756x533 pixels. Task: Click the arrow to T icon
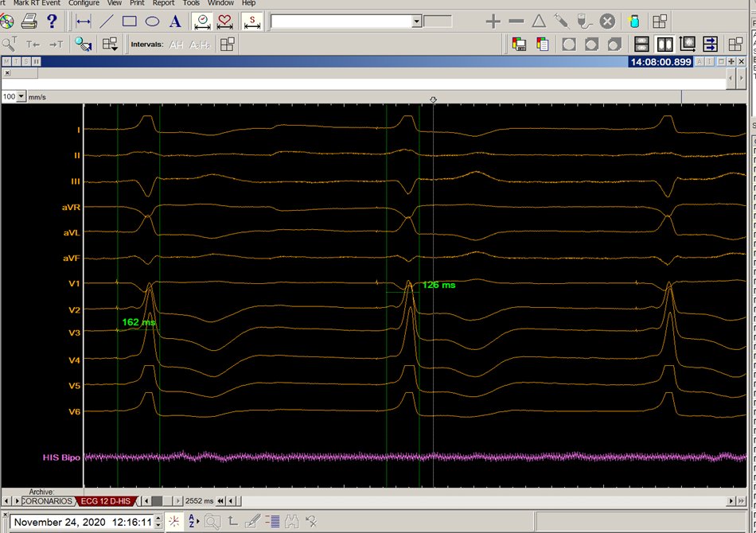(56, 45)
